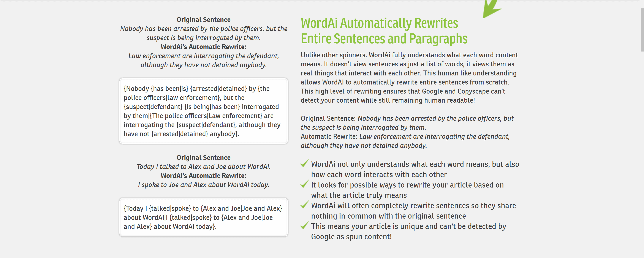
Task: Click left italic sentence 'Nobody has been arrested by the police officers'
Action: click(x=204, y=33)
